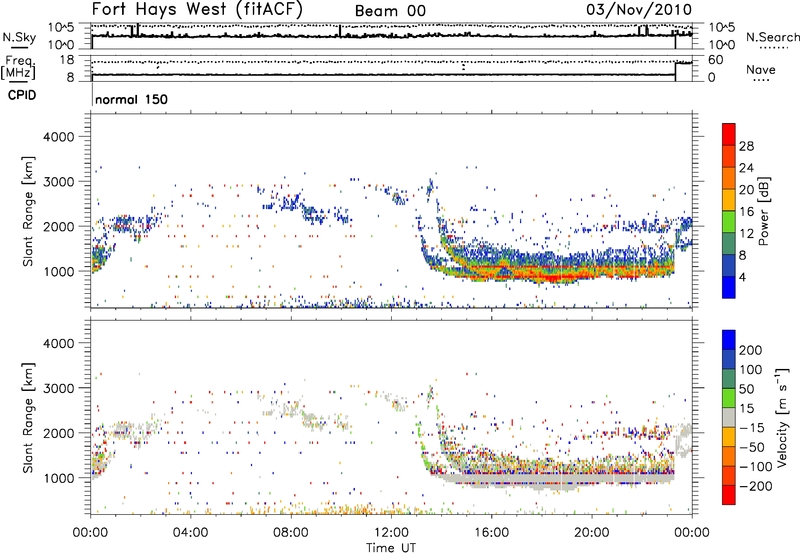Image resolution: width=800 pixels, height=554 pixels.
Task: Pick the bright blue bottom power bar segment
Action: [x=729, y=287]
